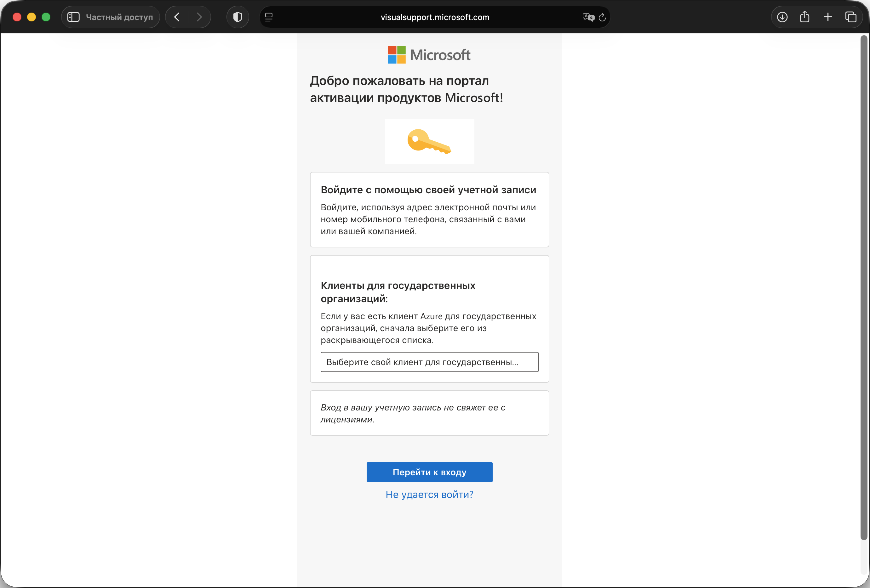Image resolution: width=870 pixels, height=588 pixels.
Task: Click the Microsoft logo
Action: point(429,55)
